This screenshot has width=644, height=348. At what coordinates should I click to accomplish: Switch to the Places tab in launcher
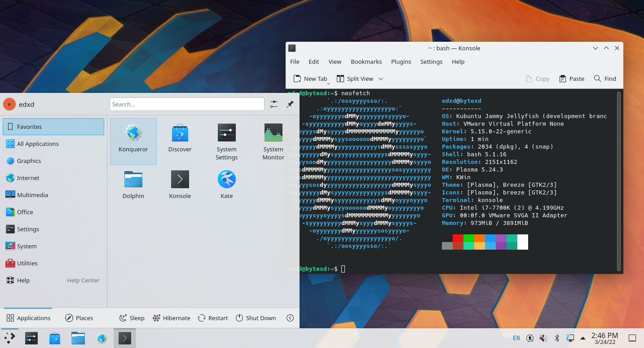click(79, 318)
